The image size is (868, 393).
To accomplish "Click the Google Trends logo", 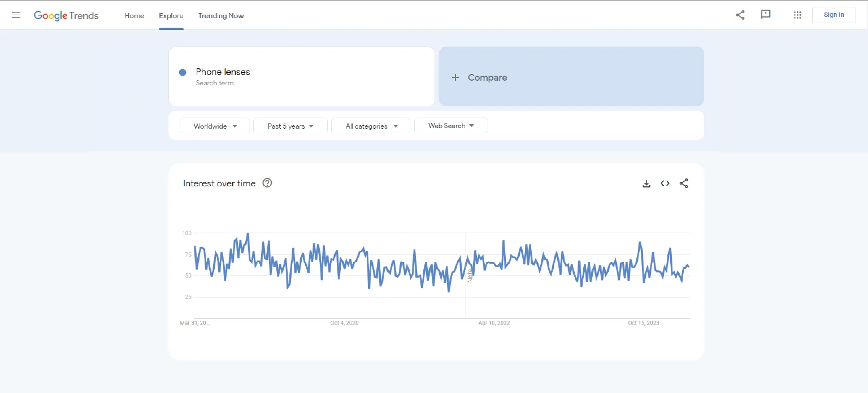I will 66,16.
